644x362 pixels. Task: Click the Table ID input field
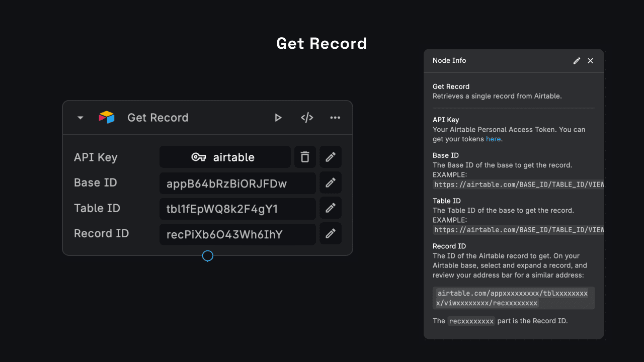coord(237,208)
